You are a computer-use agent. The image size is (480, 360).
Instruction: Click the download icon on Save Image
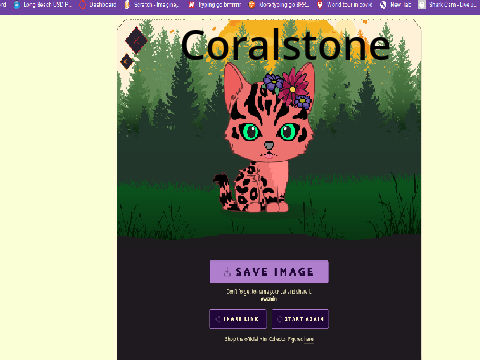(227, 272)
